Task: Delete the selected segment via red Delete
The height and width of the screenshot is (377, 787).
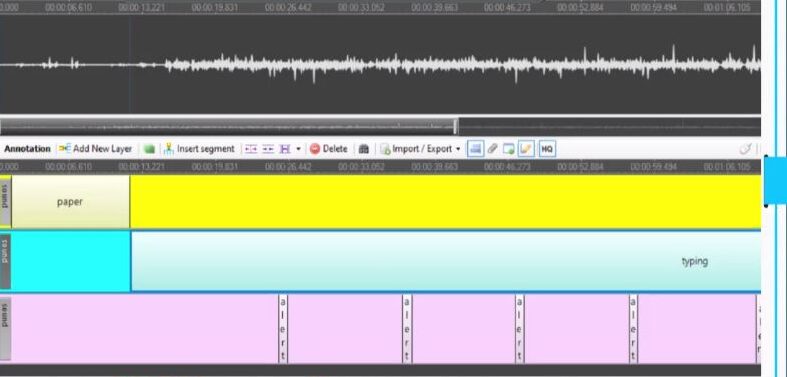Action: 328,149
